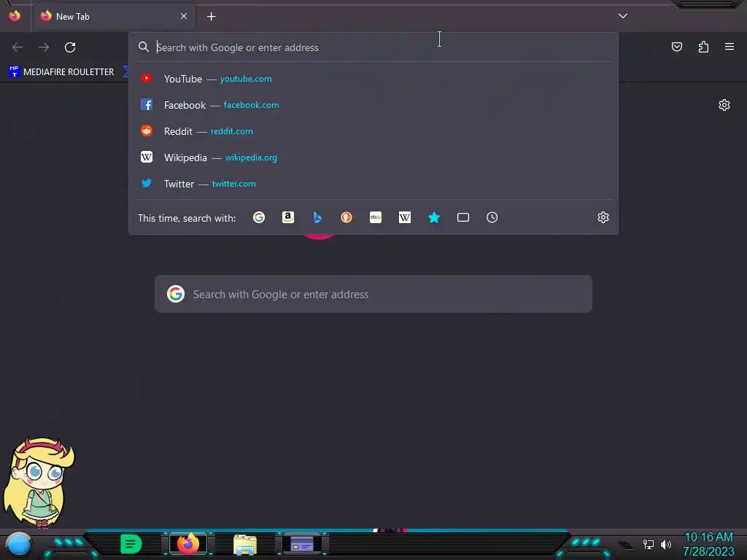This screenshot has width=747, height=560.
Task: Click the Star Butterfly desktop mascot
Action: click(39, 483)
